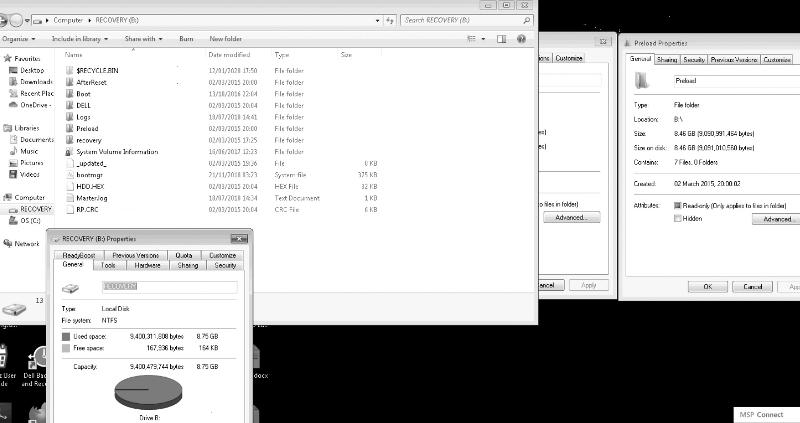The image size is (800, 423).
Task: Click the address bar refresh button
Action: tap(390, 20)
